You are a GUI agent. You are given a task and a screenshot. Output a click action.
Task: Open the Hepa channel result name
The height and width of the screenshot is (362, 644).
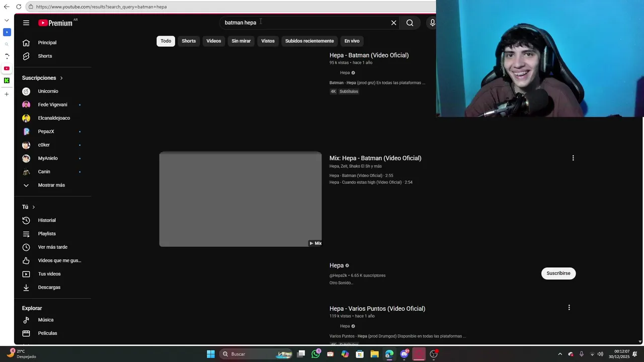tap(337, 265)
